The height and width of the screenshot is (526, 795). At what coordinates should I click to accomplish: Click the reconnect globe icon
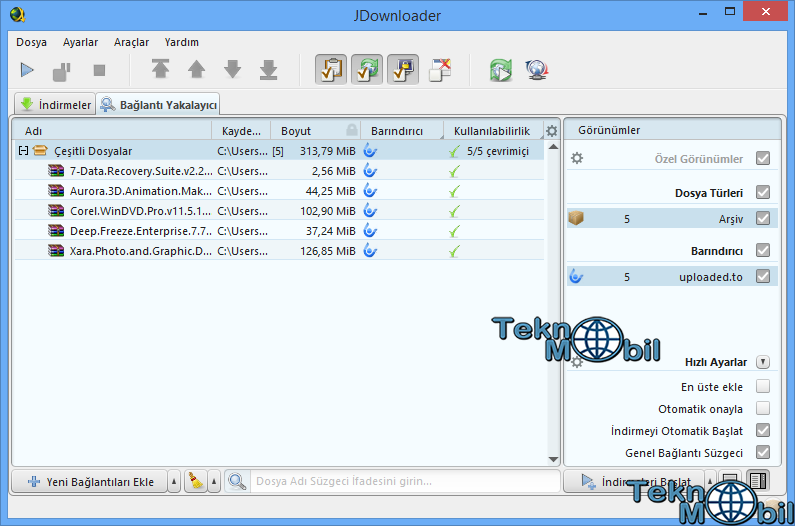[536, 70]
